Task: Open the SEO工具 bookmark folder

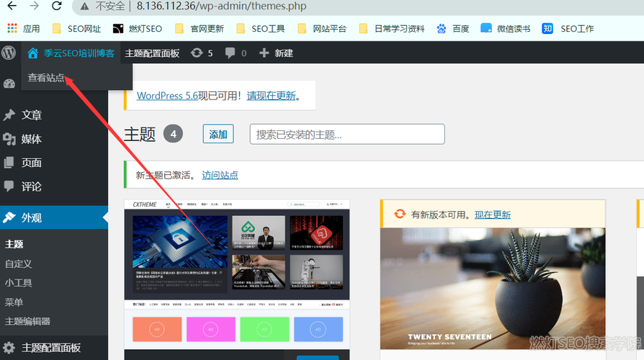Action: tap(261, 28)
